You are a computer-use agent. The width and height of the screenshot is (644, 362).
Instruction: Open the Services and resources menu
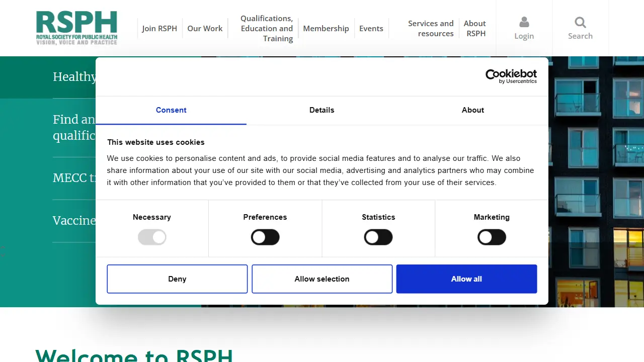(431, 29)
